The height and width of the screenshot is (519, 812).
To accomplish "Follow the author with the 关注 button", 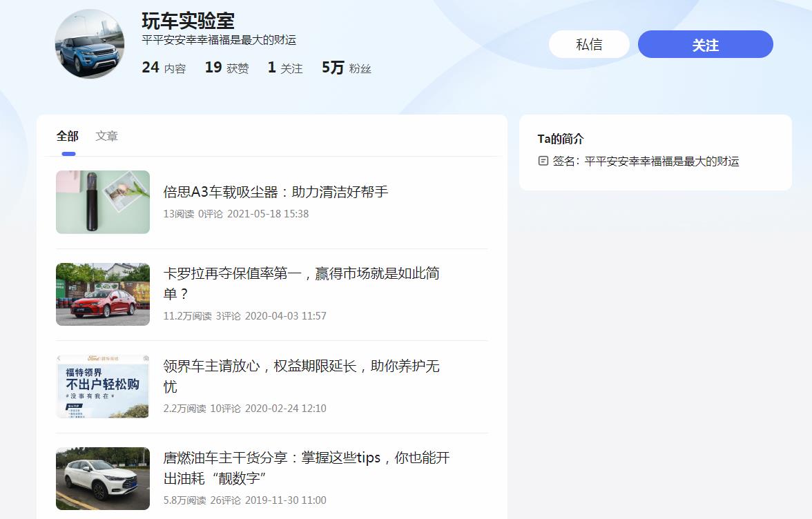I will (x=706, y=44).
